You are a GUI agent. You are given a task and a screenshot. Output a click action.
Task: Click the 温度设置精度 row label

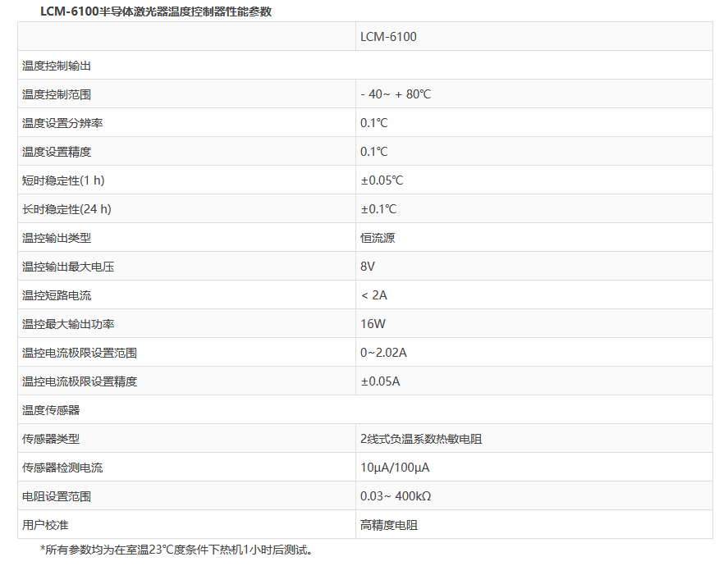[x=56, y=152]
